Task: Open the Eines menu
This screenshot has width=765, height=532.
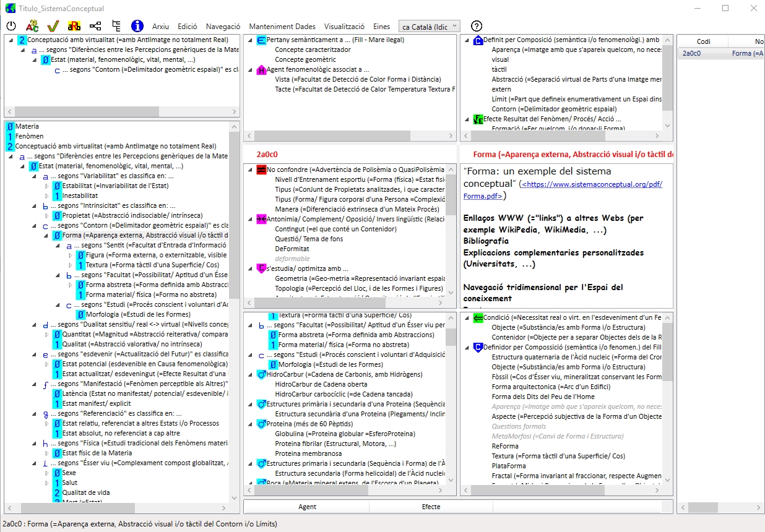Action: click(382, 27)
